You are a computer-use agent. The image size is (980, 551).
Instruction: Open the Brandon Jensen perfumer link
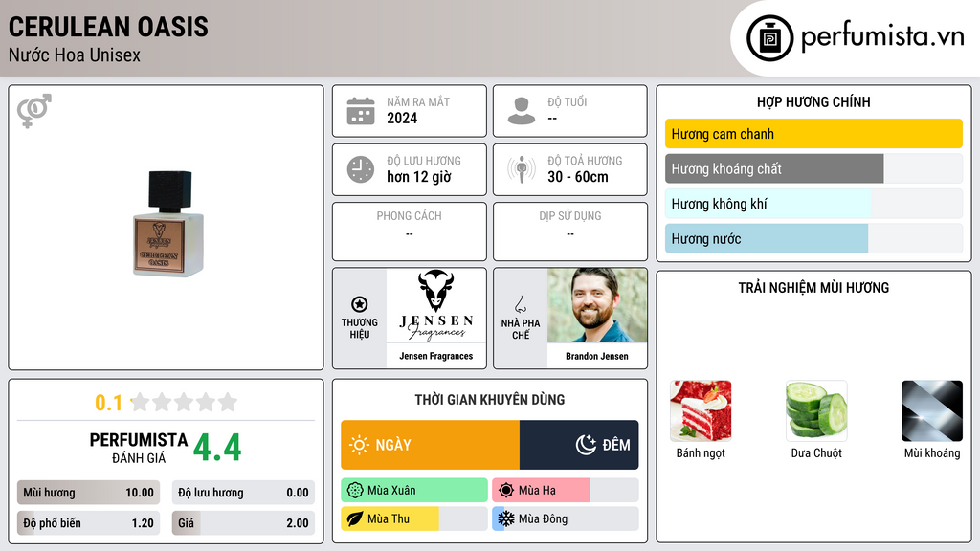597,356
